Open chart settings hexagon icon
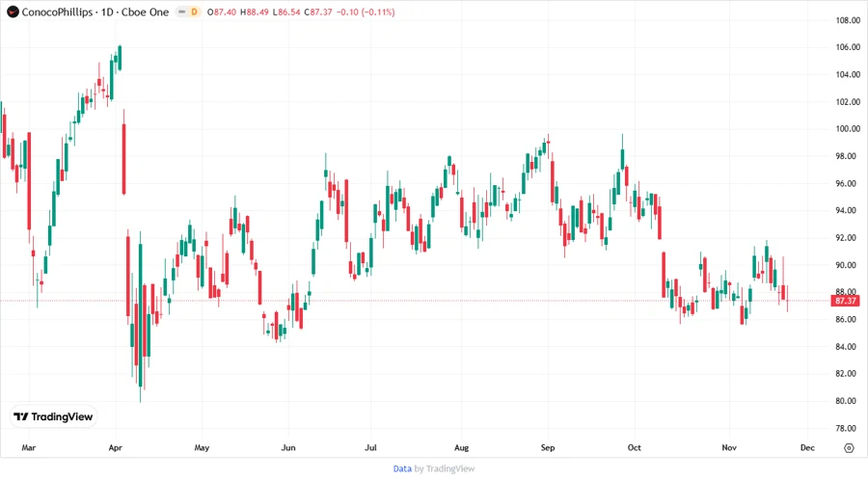The height and width of the screenshot is (480, 868). tap(849, 448)
